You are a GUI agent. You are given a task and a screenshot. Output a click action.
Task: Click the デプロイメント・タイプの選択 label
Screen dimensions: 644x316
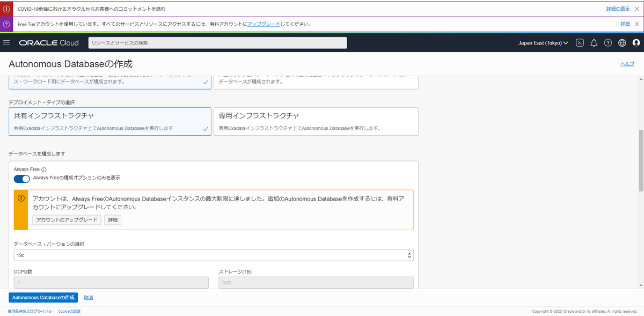(x=41, y=101)
